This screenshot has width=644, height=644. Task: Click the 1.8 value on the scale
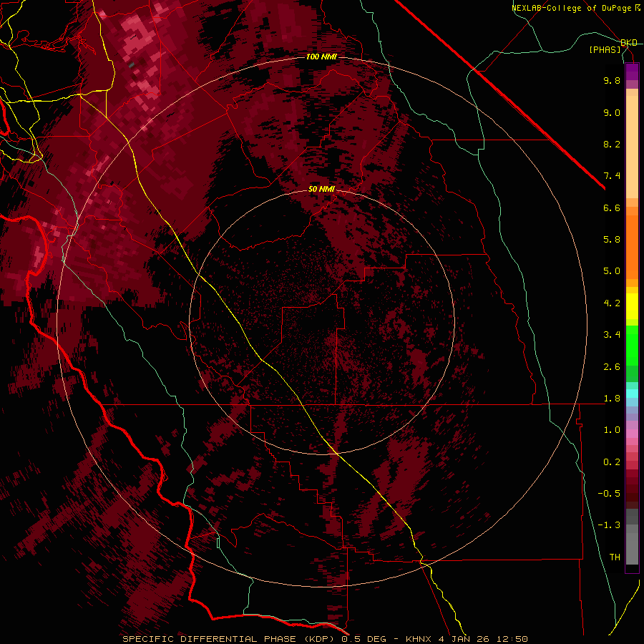(612, 399)
